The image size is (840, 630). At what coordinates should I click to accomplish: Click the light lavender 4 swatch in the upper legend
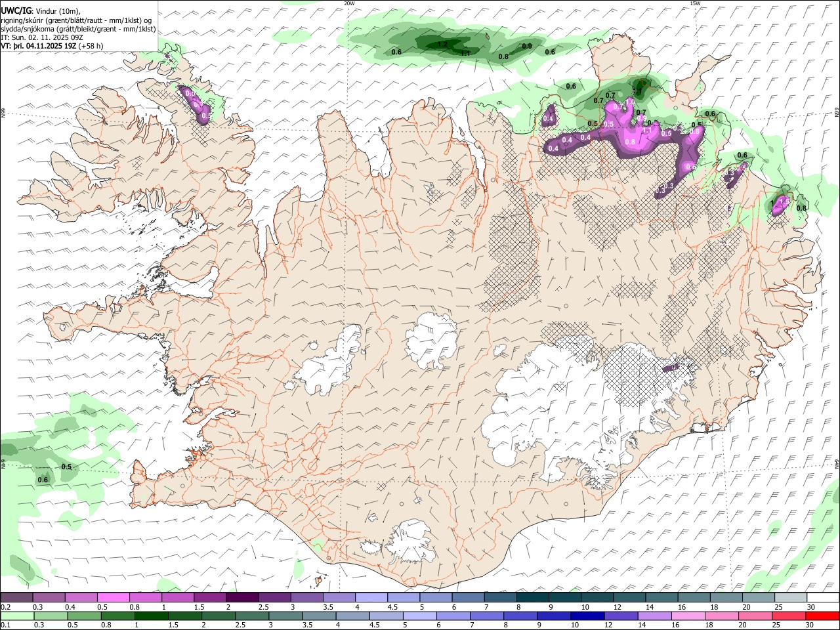point(371,597)
